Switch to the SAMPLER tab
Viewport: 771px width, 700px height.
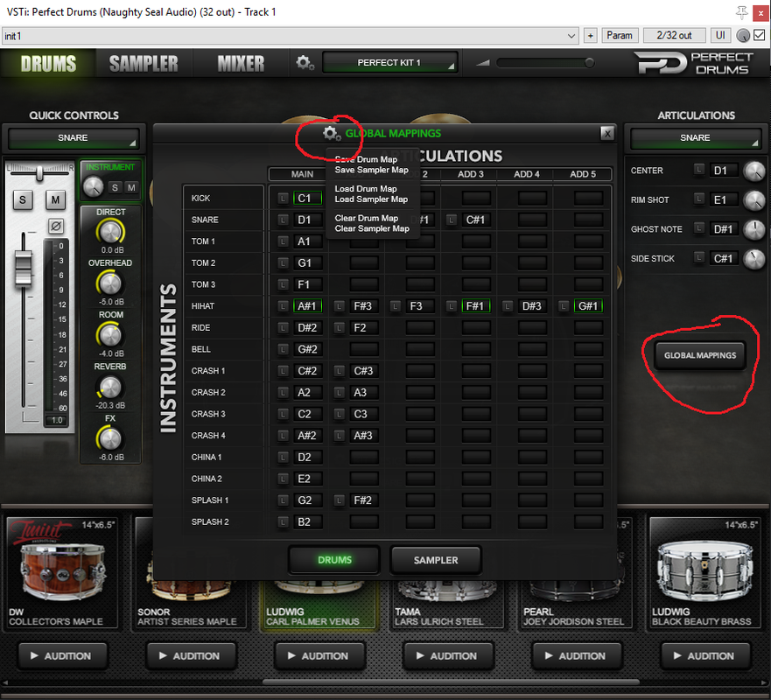coord(144,63)
